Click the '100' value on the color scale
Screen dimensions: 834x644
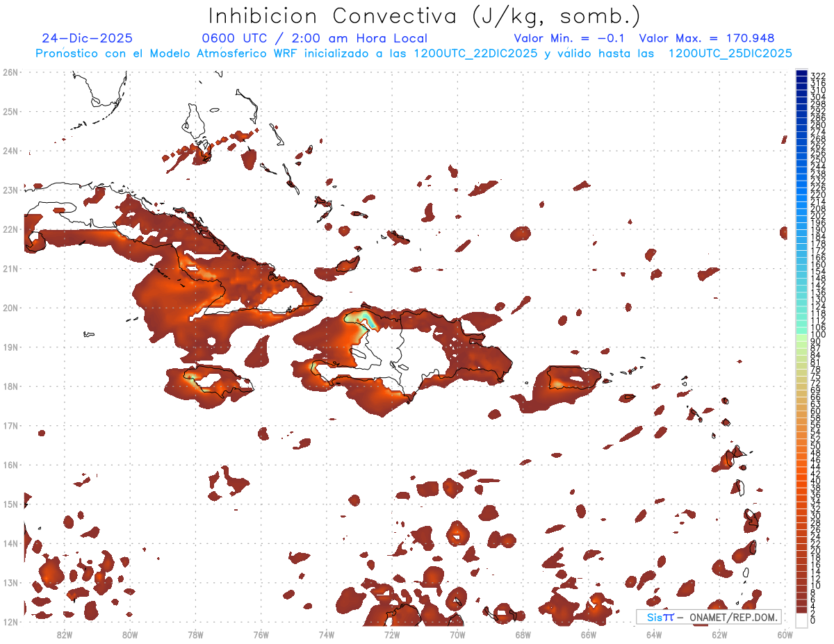click(x=818, y=334)
